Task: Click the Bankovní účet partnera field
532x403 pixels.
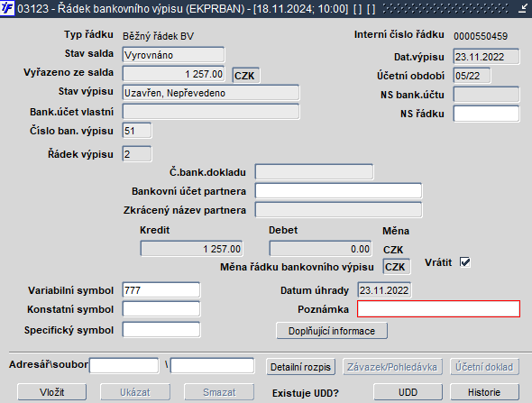Action: click(x=338, y=191)
